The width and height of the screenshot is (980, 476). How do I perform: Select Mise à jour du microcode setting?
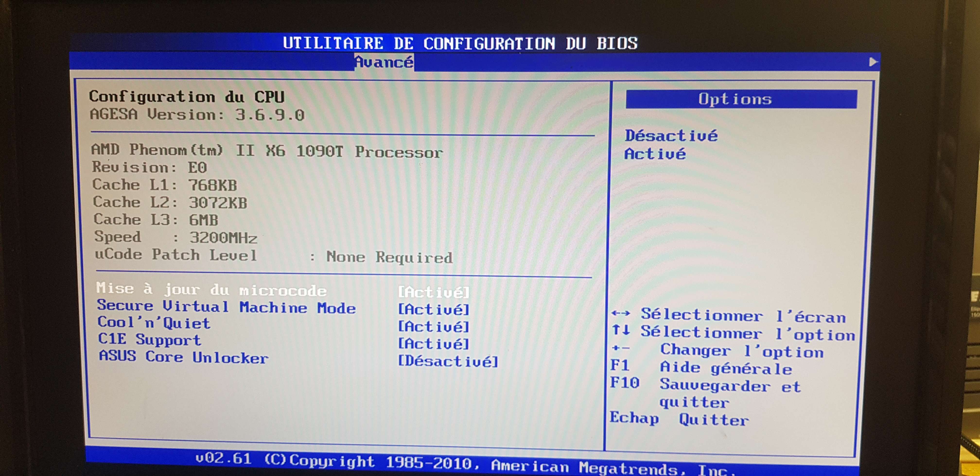point(211,289)
